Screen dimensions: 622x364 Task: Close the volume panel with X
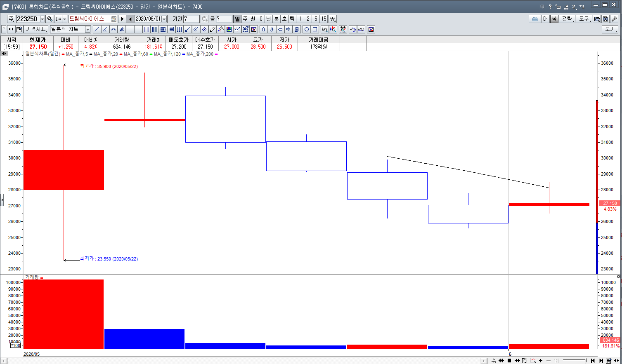click(619, 277)
